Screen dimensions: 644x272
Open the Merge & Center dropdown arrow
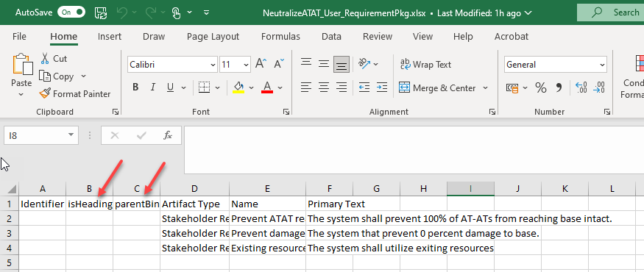click(485, 87)
